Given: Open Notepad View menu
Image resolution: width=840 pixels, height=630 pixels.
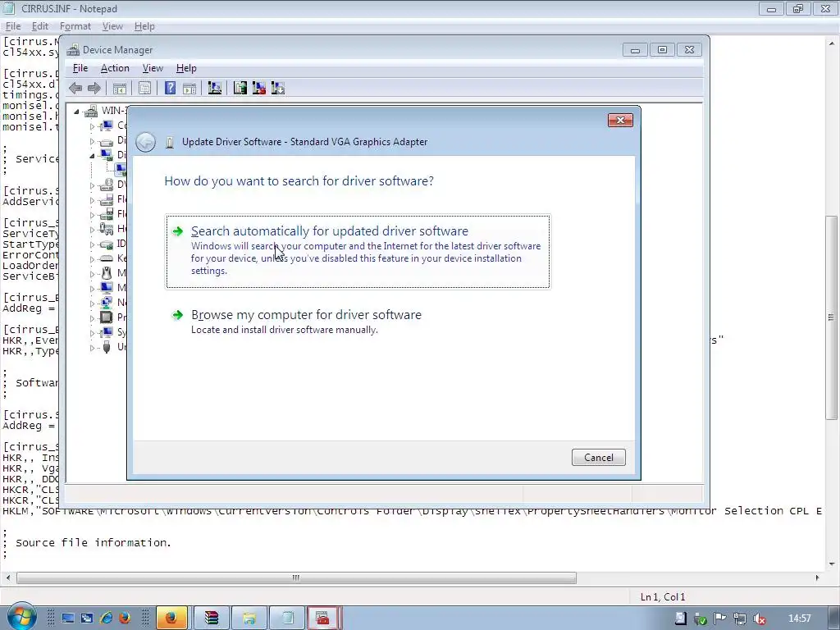Looking at the screenshot, I should [x=112, y=26].
